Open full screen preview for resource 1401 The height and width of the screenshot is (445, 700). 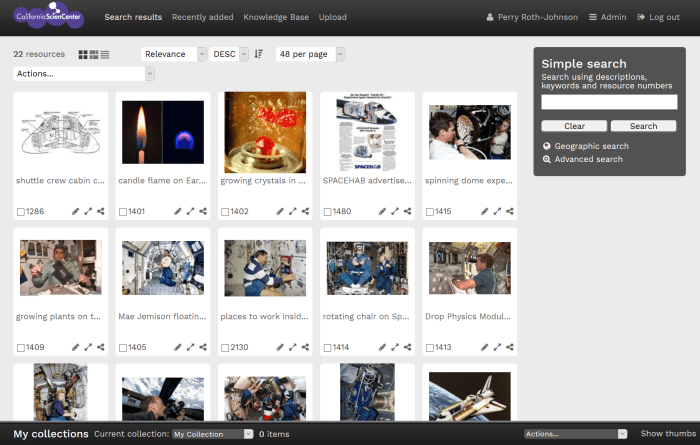(x=190, y=211)
